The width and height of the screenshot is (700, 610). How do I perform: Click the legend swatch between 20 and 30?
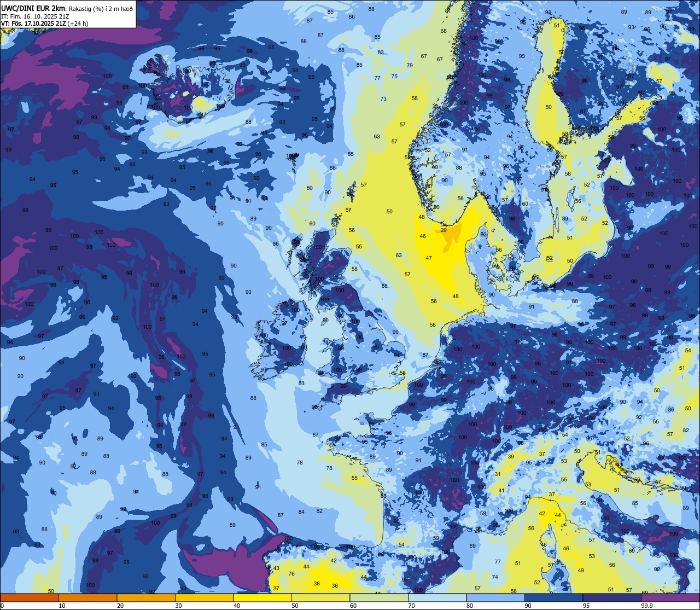tap(146, 597)
